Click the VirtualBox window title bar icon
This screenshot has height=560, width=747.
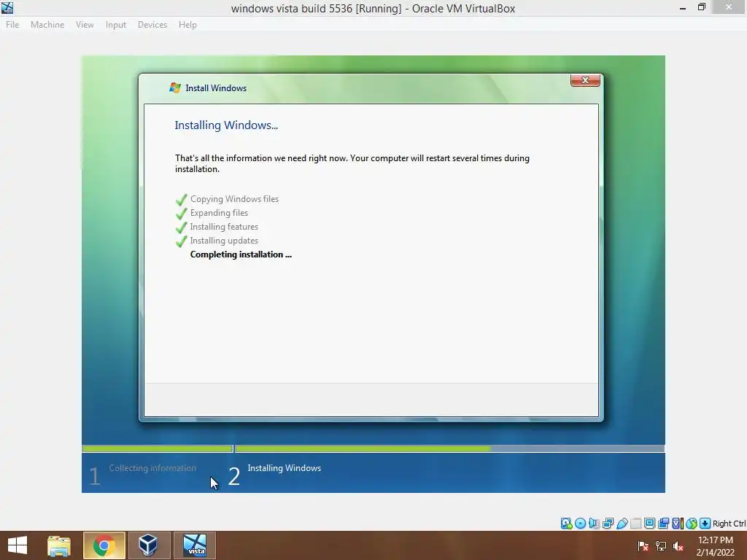[x=7, y=7]
